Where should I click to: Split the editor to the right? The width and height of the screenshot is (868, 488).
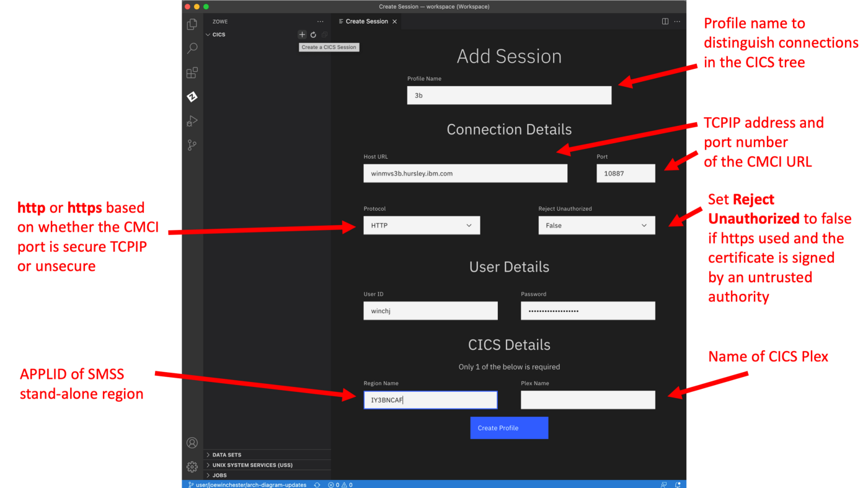tap(665, 22)
